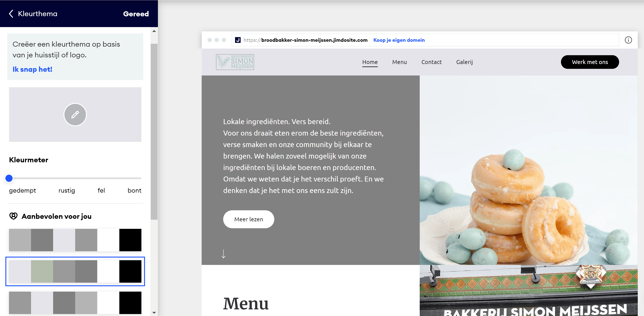
Task: Click the heart icon next to Aanbevolen voor jou
Action: [13, 216]
